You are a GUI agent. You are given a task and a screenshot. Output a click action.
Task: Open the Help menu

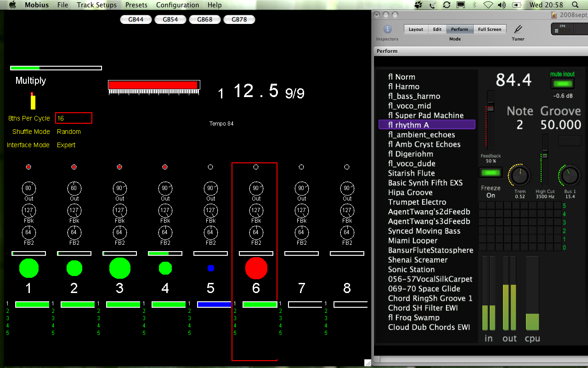[x=215, y=5]
